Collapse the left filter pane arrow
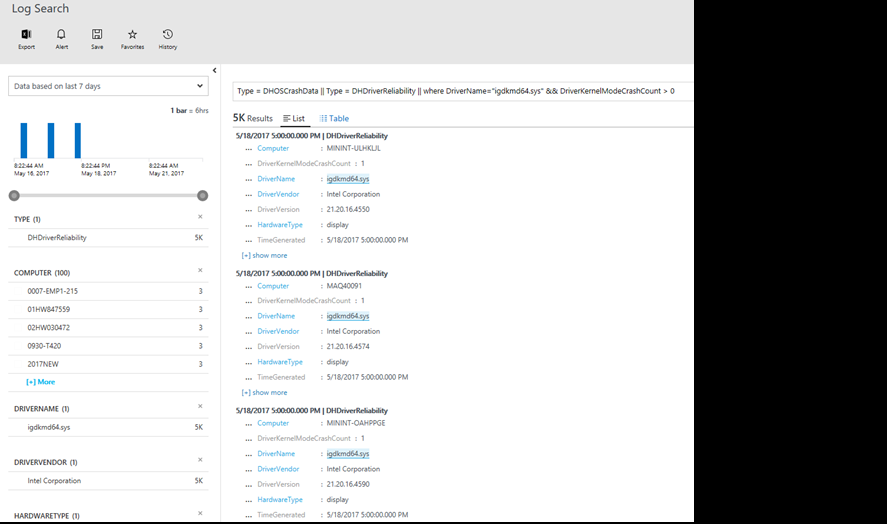The image size is (887, 524). point(214,71)
